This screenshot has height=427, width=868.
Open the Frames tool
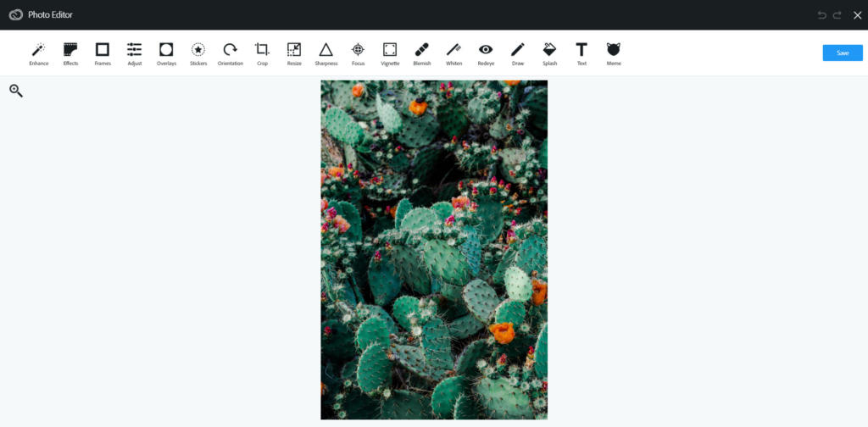click(x=103, y=54)
